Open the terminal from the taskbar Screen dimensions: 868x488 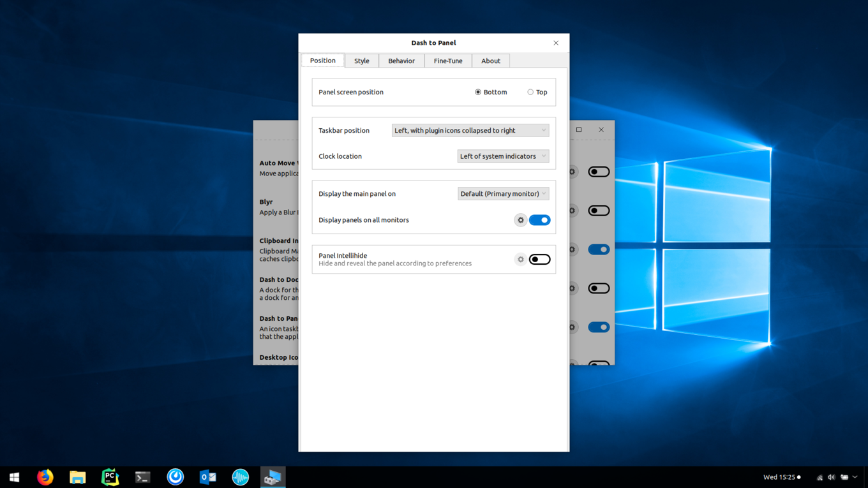click(x=143, y=477)
